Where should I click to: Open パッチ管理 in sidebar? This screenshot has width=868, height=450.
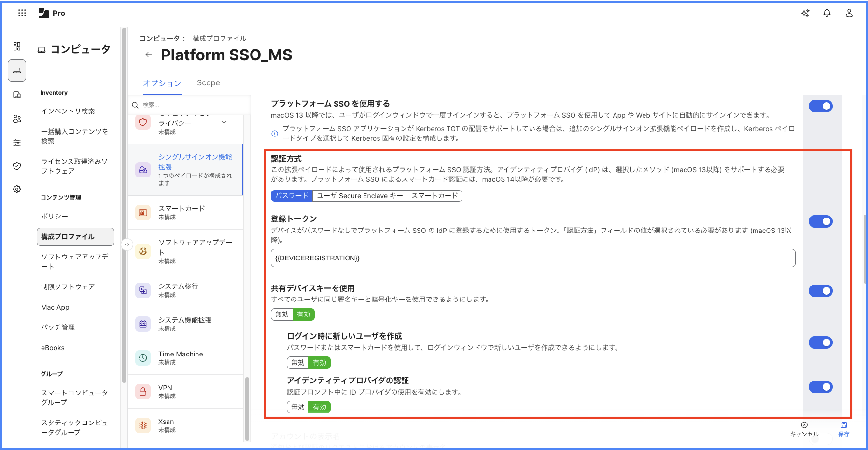point(58,327)
